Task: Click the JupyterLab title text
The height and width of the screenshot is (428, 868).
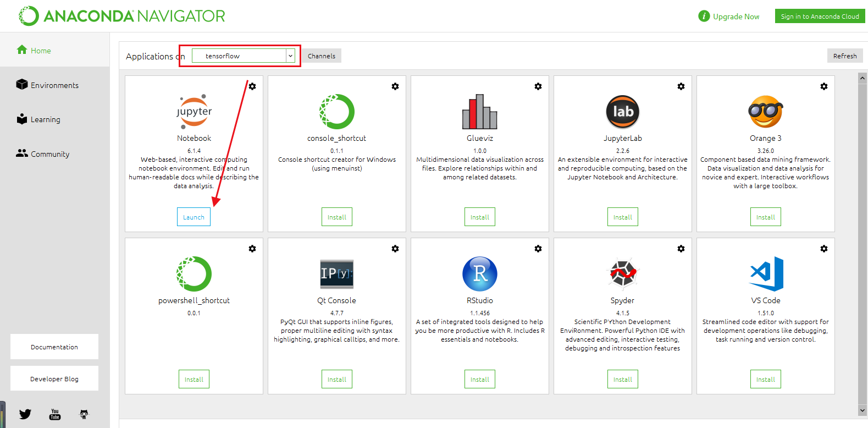Action: [623, 138]
